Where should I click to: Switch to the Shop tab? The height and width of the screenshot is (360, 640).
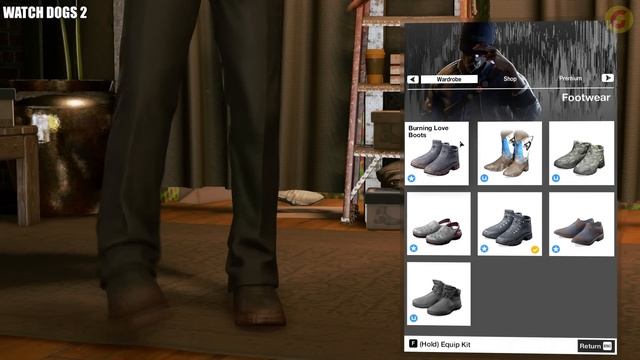pos(510,79)
